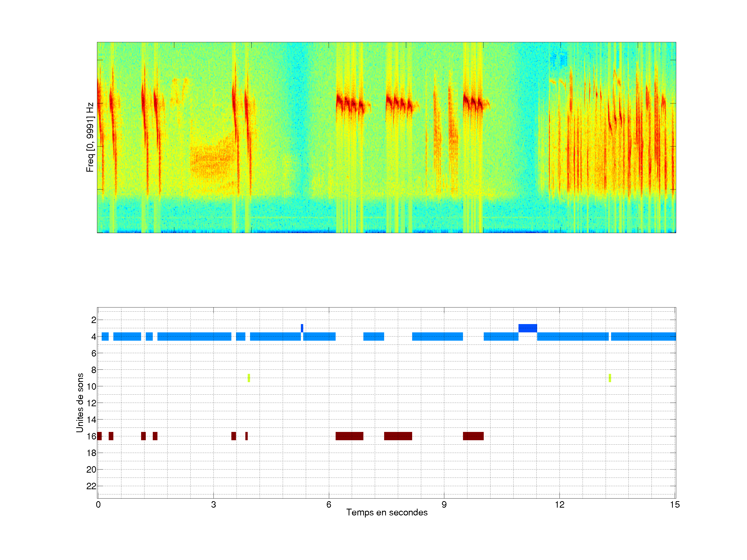747x560 pixels.
Task: Click the 'Temps en secondes' axis label
Action: coord(387,512)
